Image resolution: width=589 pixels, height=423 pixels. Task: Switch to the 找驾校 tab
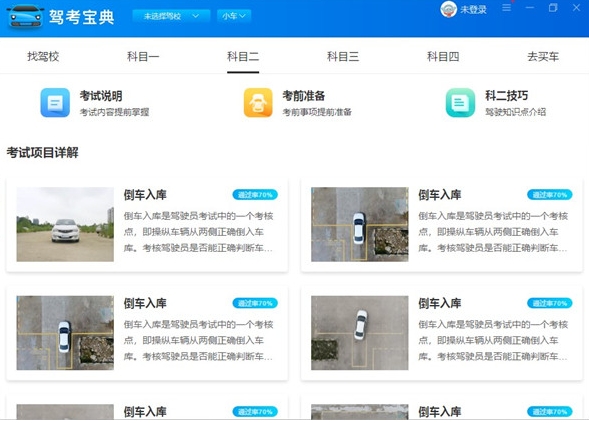click(43, 57)
